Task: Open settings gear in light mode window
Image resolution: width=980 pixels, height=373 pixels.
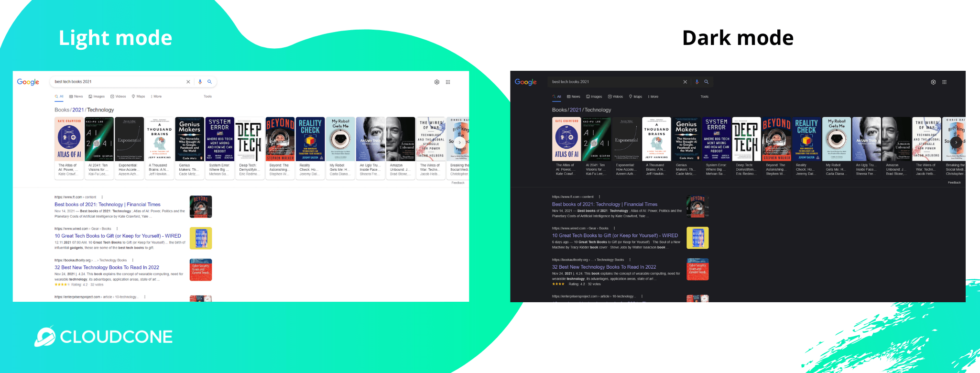Action: pyautogui.click(x=437, y=82)
